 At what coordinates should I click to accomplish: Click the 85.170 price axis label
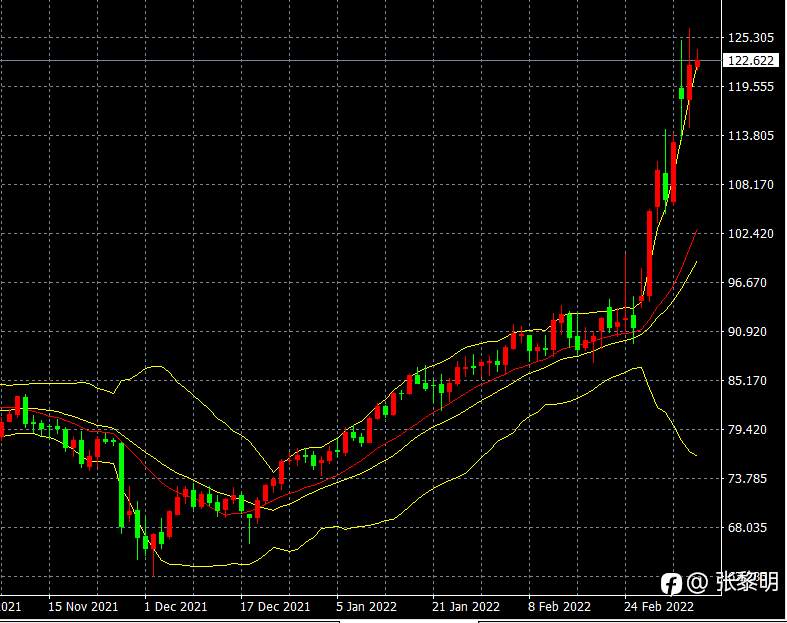(x=747, y=381)
